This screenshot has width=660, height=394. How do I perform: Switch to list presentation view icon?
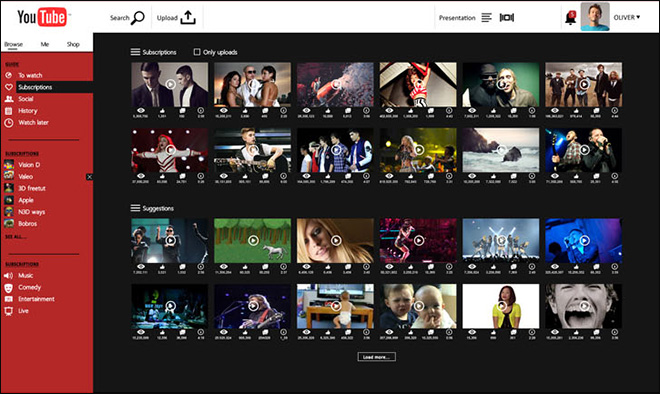[x=487, y=17]
